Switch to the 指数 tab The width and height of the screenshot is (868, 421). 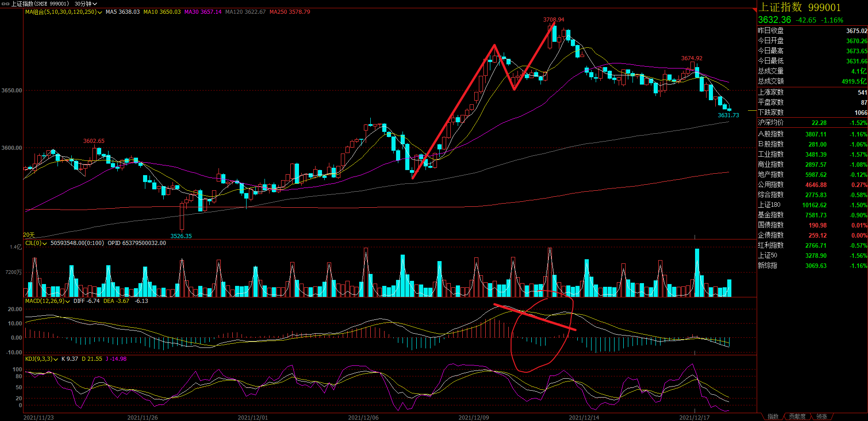(x=773, y=416)
